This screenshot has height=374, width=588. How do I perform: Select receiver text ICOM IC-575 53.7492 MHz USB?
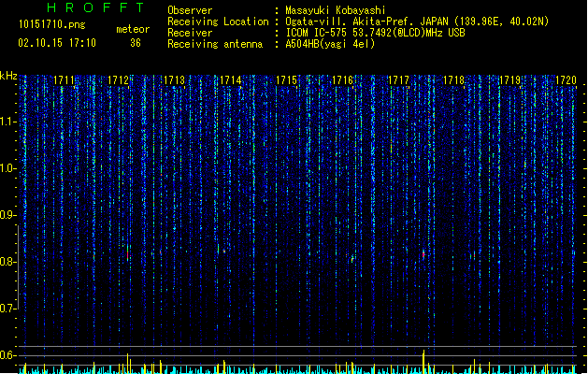[376, 33]
